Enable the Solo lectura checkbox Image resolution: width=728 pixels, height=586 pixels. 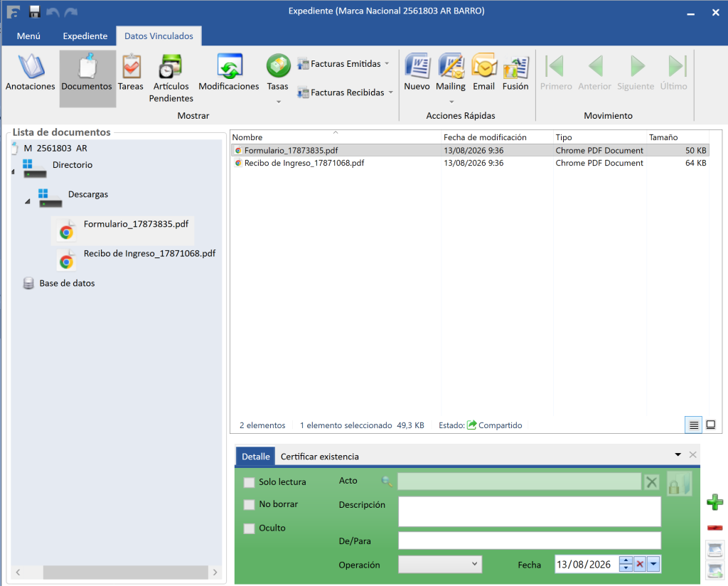pos(250,482)
